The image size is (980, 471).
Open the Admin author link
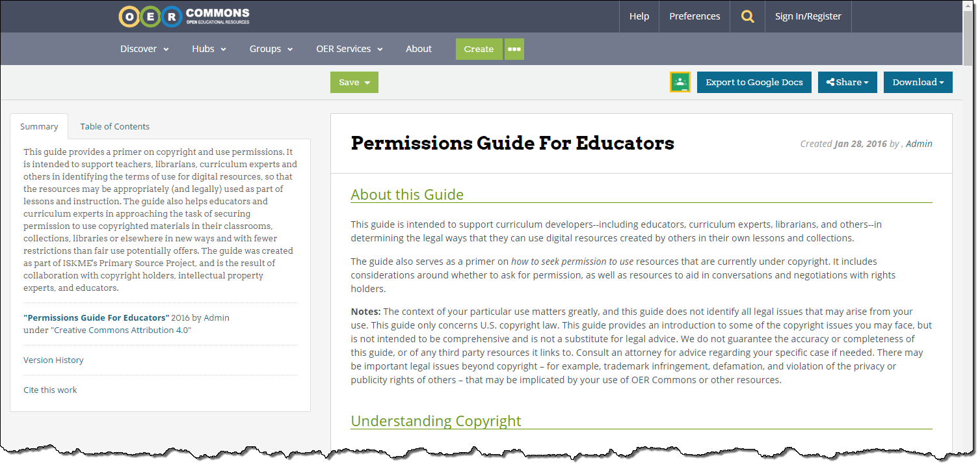click(919, 144)
